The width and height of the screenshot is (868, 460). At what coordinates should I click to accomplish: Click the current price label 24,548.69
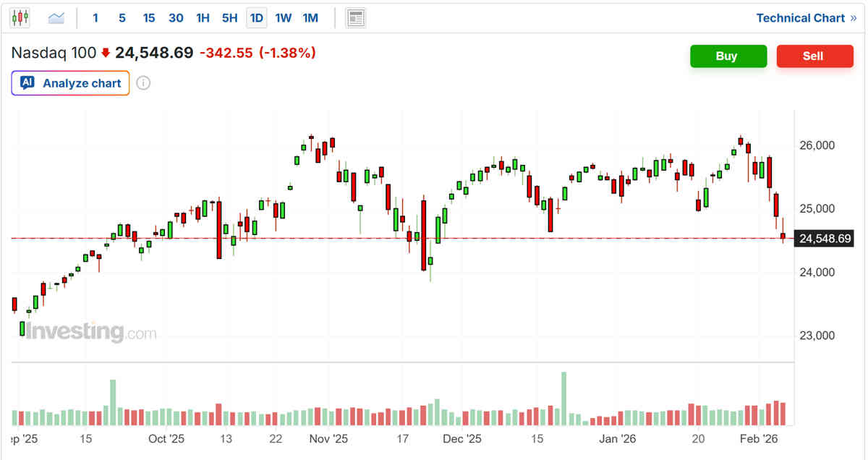tap(824, 238)
